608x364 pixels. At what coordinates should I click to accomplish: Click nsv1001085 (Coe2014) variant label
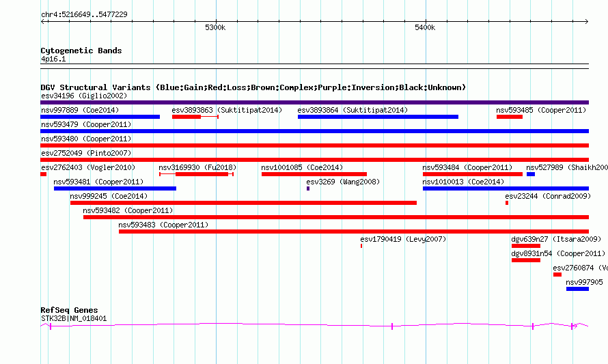coord(302,167)
